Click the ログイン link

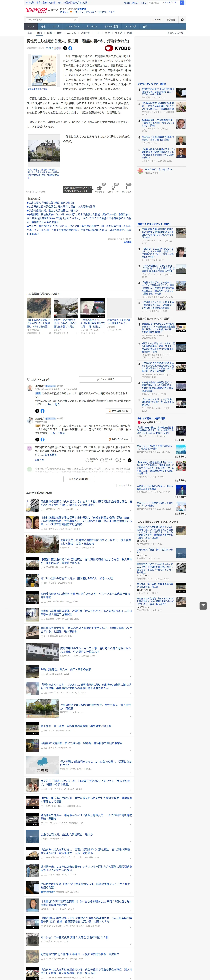click(x=64, y=12)
